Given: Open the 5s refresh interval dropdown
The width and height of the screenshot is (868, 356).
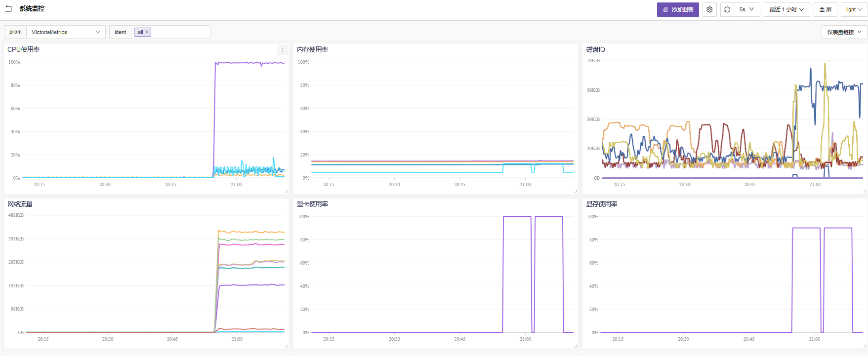Looking at the screenshot, I should pyautogui.click(x=746, y=9).
